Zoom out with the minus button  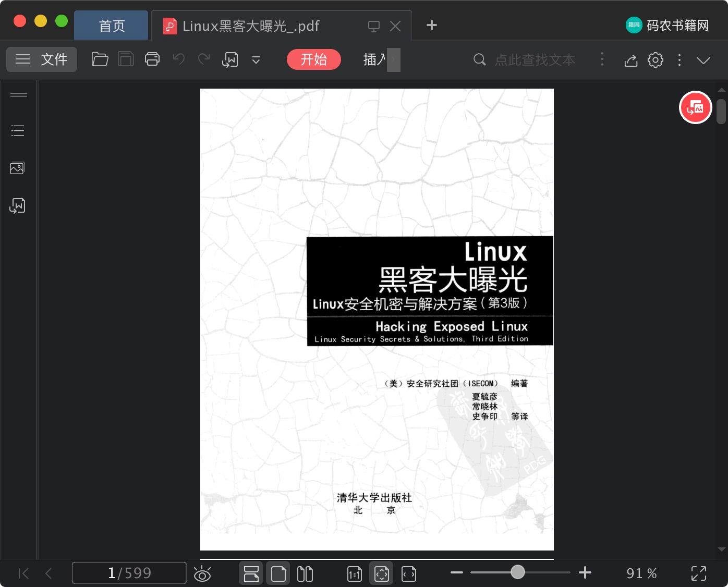click(x=457, y=572)
